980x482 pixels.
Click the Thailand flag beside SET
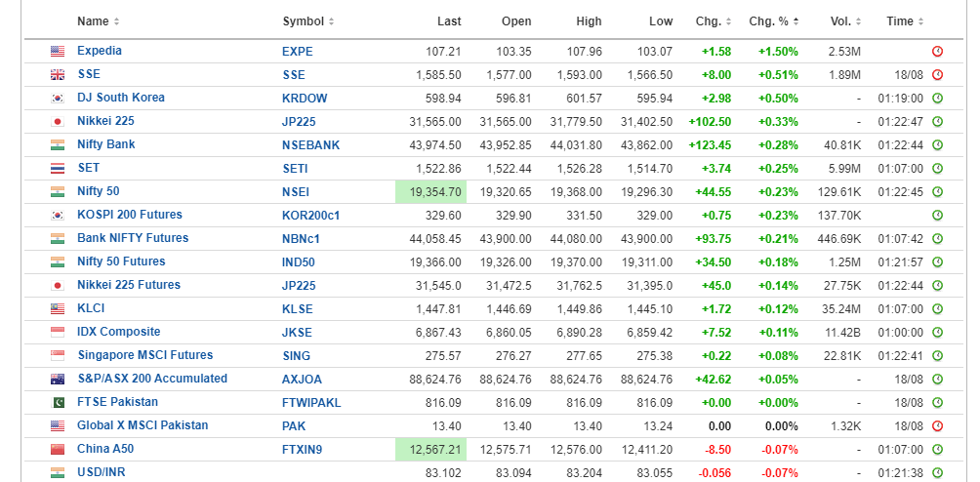(x=58, y=169)
